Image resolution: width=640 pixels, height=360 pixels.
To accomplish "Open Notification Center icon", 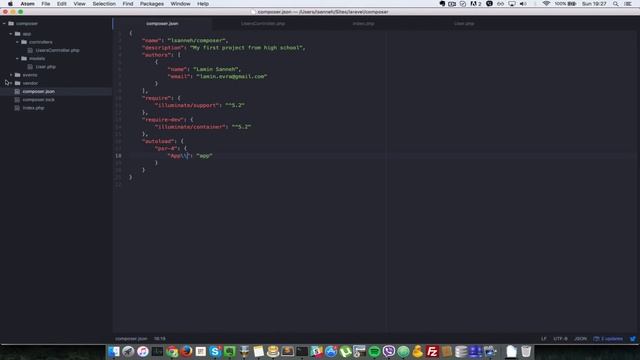I will pyautogui.click(x=629, y=4).
